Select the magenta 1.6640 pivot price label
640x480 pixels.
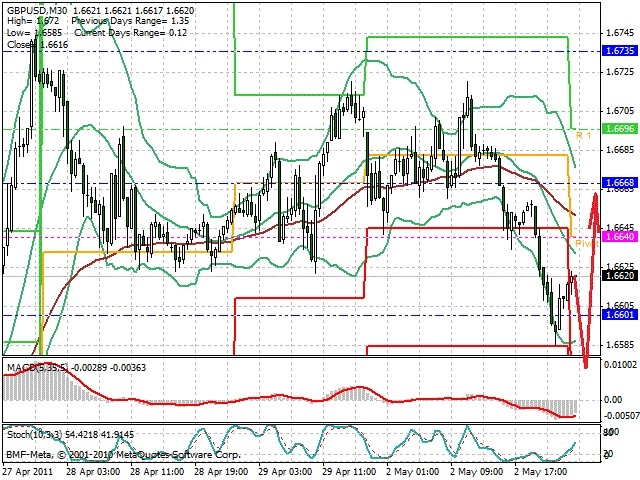(620, 237)
